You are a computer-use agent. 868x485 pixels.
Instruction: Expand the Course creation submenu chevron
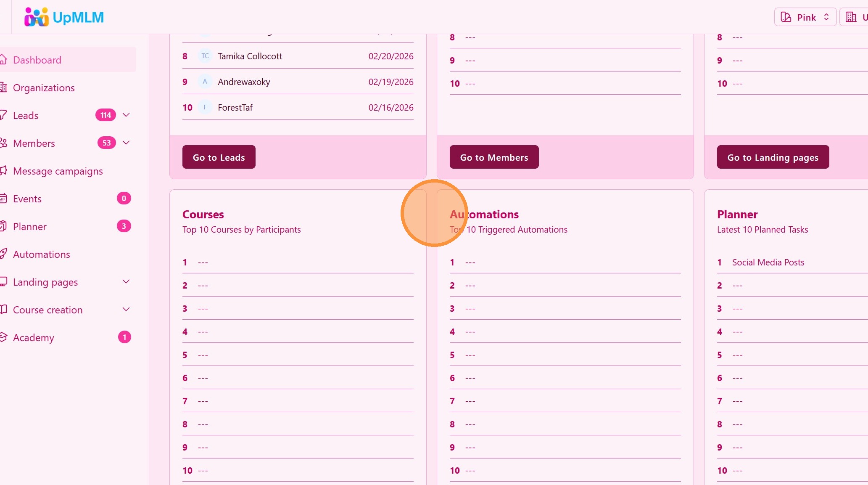click(126, 309)
